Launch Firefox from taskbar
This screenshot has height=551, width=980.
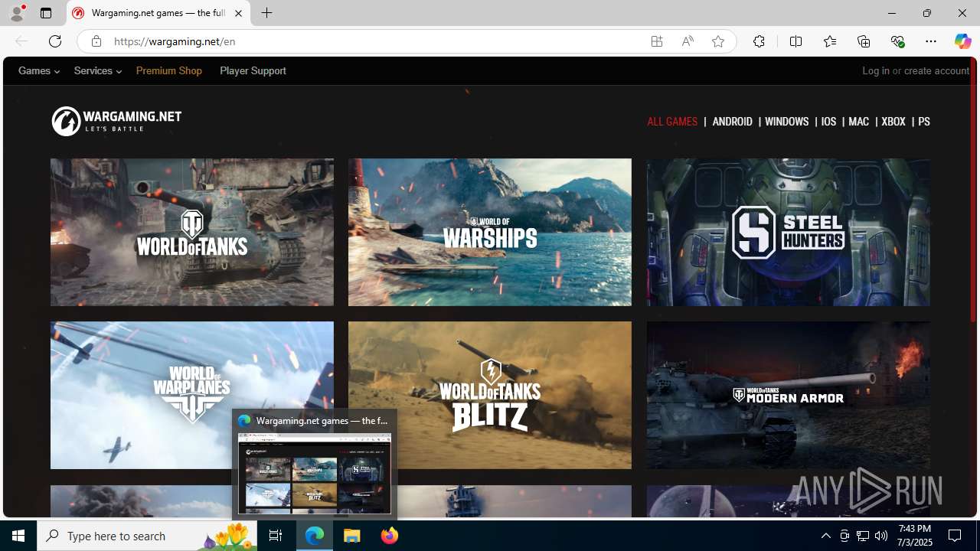click(x=389, y=536)
